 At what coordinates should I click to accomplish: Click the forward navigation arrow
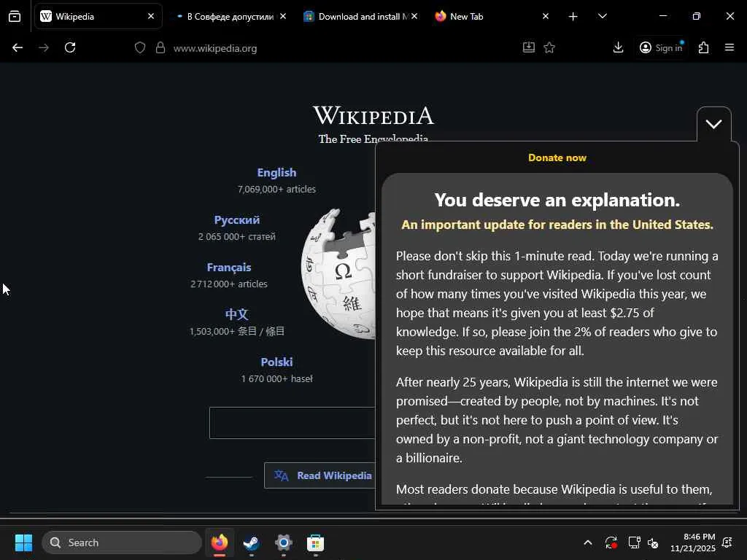44,47
